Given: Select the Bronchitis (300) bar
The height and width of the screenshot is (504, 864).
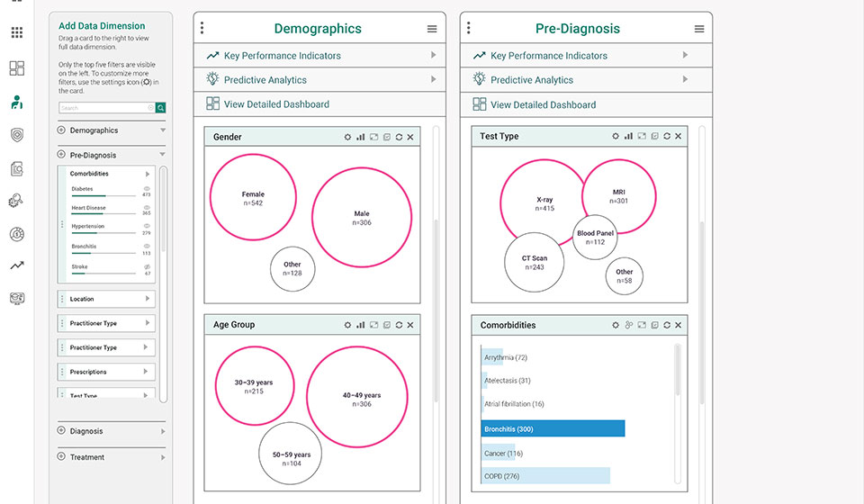Looking at the screenshot, I should 553,428.
